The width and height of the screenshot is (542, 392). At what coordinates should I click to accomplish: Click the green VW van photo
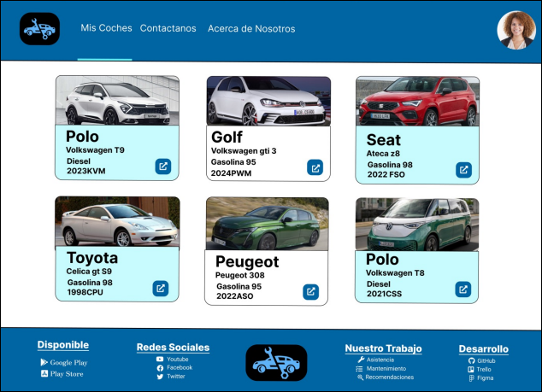click(x=417, y=225)
